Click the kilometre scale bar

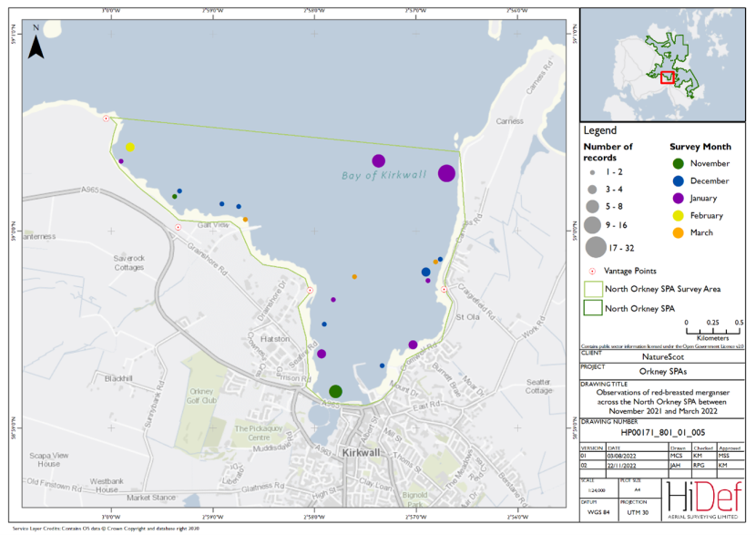712,331
